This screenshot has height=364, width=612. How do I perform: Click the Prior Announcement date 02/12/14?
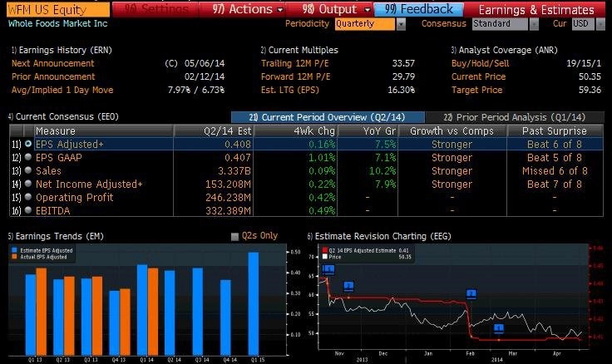(x=205, y=76)
